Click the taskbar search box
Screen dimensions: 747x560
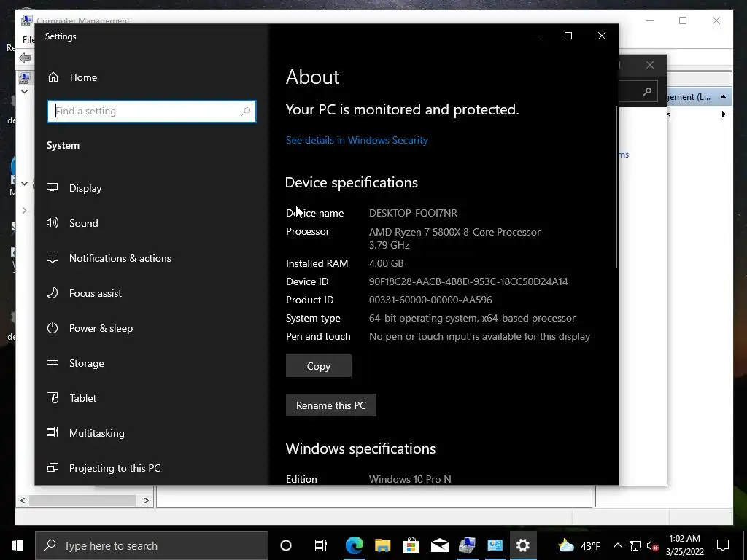click(152, 545)
